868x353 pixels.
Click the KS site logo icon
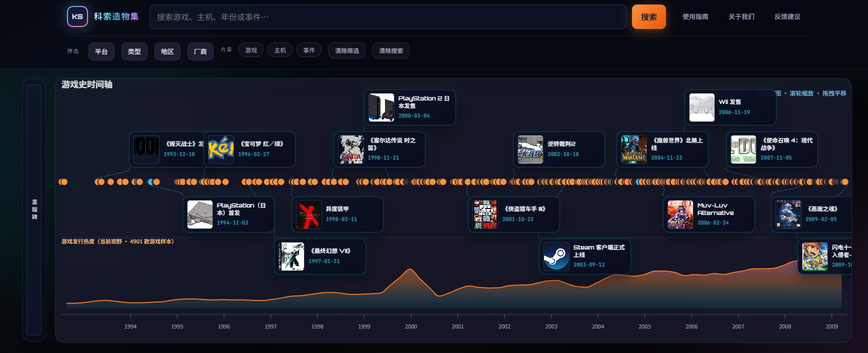pos(77,16)
